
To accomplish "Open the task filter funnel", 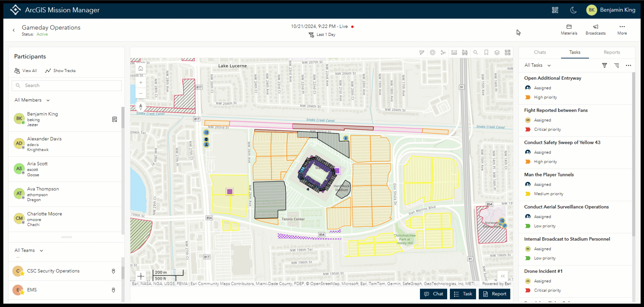I will [x=604, y=65].
